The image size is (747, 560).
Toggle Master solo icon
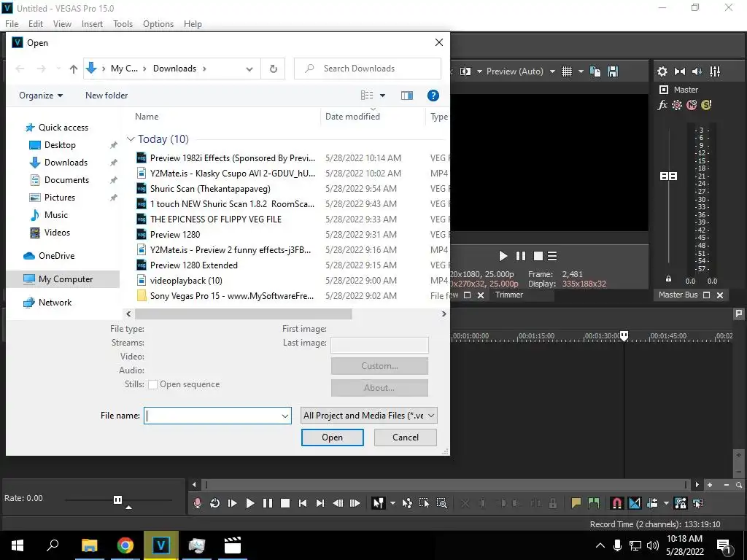[x=706, y=105]
